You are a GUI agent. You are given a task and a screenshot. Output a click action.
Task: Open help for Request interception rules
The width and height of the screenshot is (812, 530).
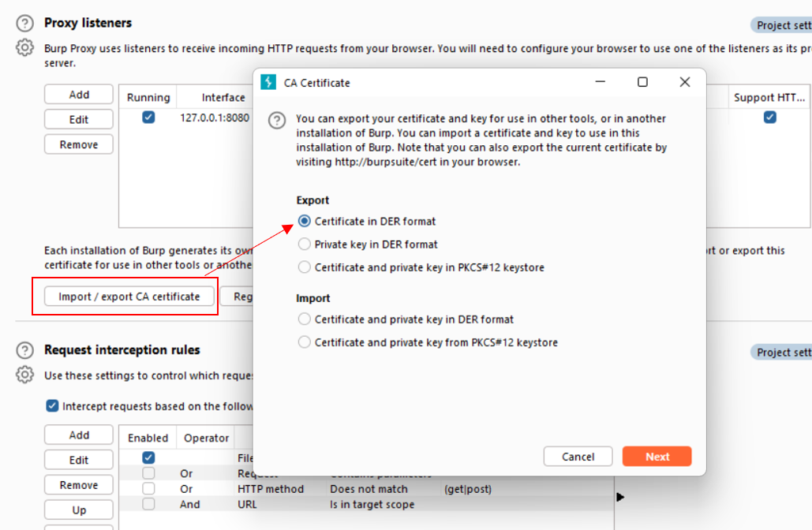pyautogui.click(x=25, y=350)
